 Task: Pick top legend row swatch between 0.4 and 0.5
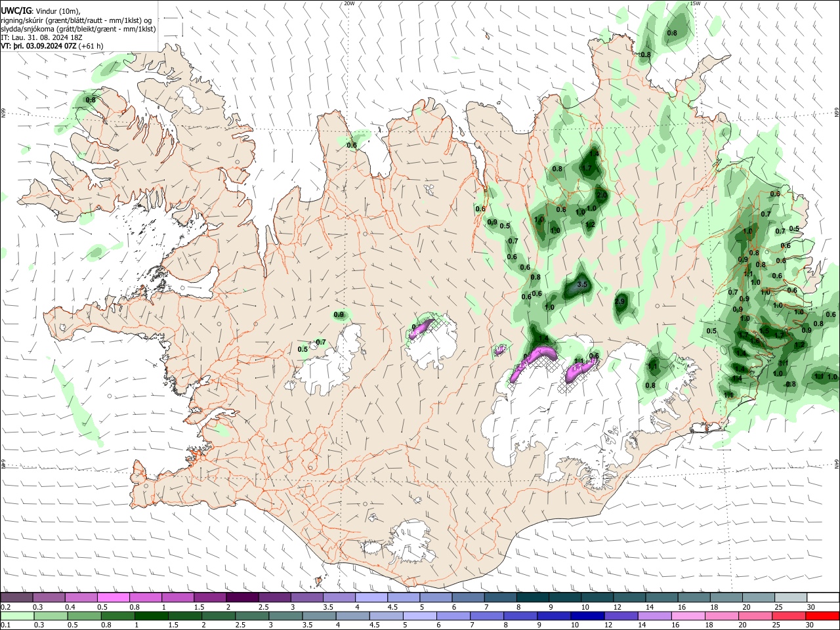click(81, 597)
